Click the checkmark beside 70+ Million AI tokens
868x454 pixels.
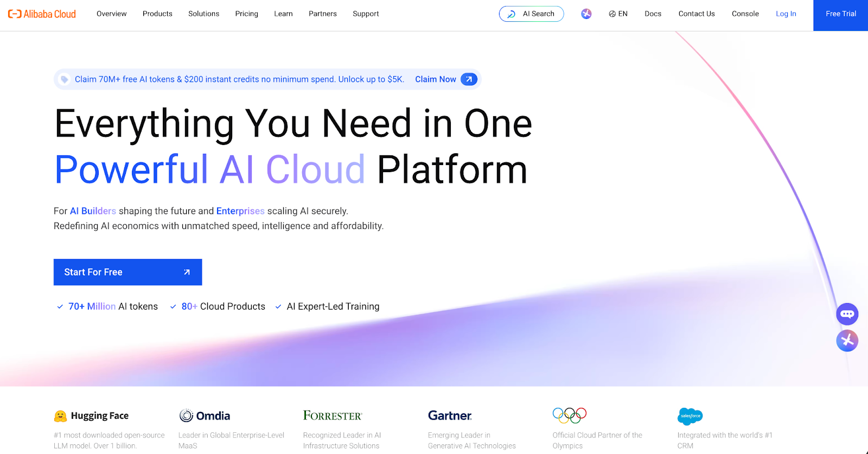(x=60, y=307)
